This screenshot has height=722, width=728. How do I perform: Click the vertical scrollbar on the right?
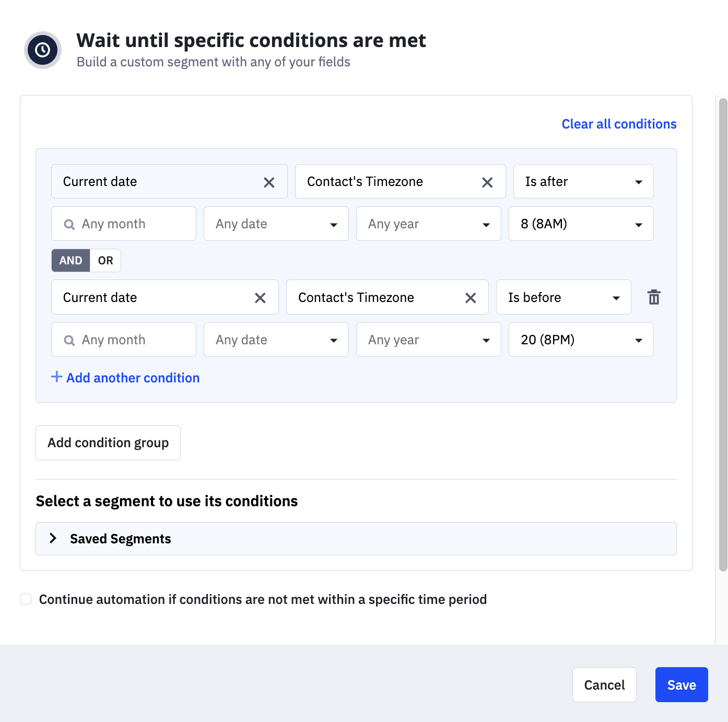tap(723, 334)
